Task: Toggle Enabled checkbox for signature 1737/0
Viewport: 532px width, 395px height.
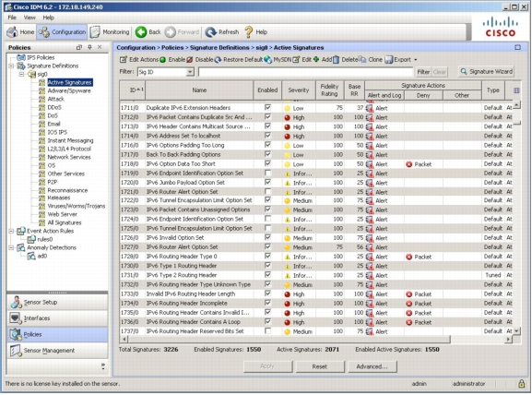Action: tap(267, 330)
